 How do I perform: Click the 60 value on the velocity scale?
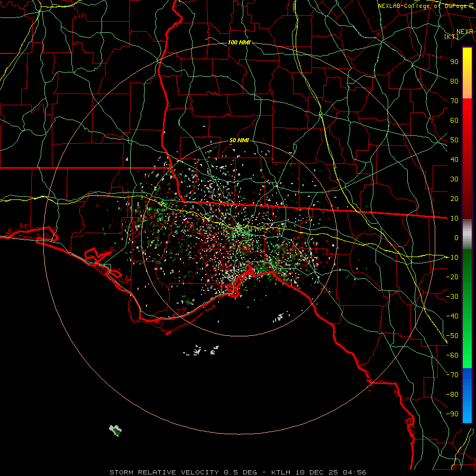454,120
